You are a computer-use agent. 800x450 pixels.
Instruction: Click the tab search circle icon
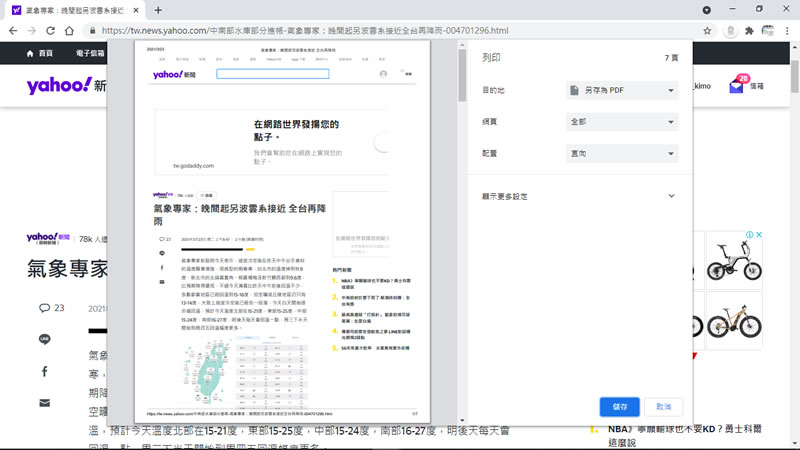[x=707, y=10]
